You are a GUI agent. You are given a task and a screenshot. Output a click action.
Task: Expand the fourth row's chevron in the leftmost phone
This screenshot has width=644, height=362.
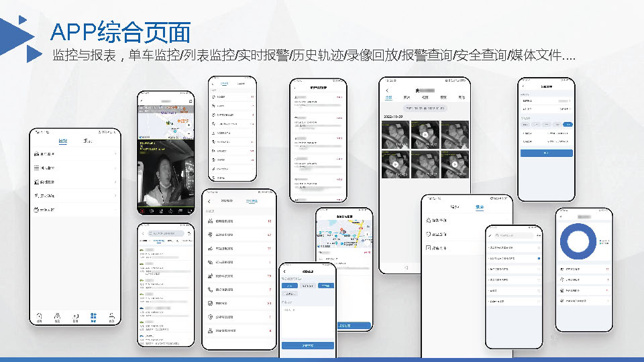click(x=115, y=196)
